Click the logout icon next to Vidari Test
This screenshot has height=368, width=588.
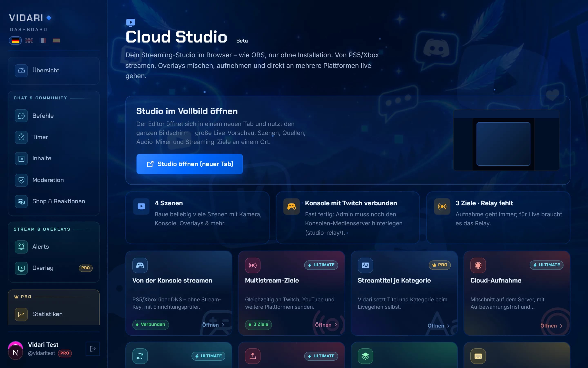[92, 349]
